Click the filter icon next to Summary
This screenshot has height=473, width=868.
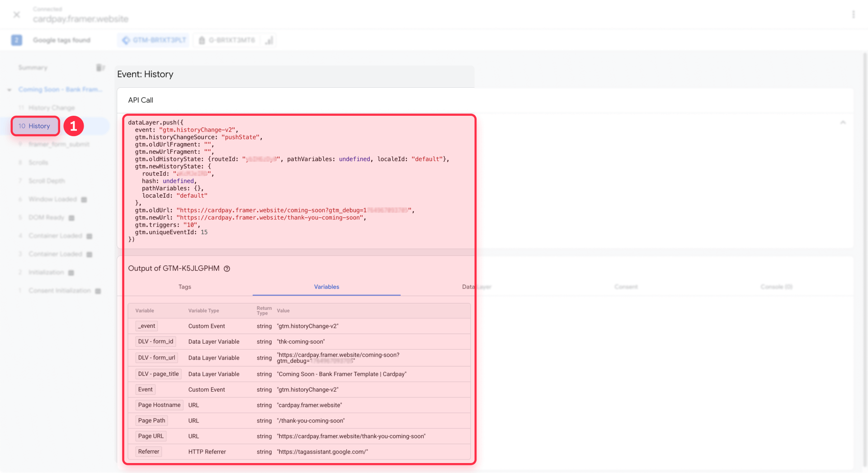click(x=99, y=67)
